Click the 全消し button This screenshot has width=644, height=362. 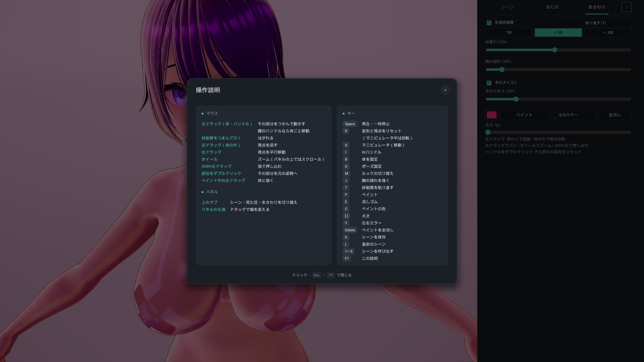coord(615,115)
